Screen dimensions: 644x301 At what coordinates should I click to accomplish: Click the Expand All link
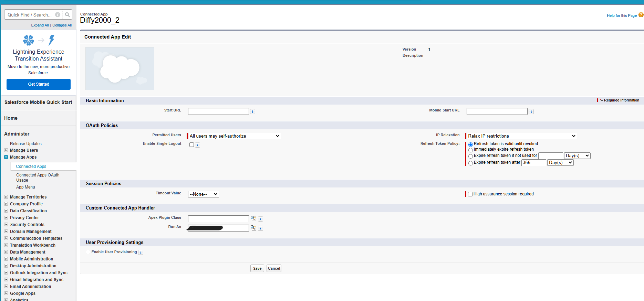(x=40, y=25)
